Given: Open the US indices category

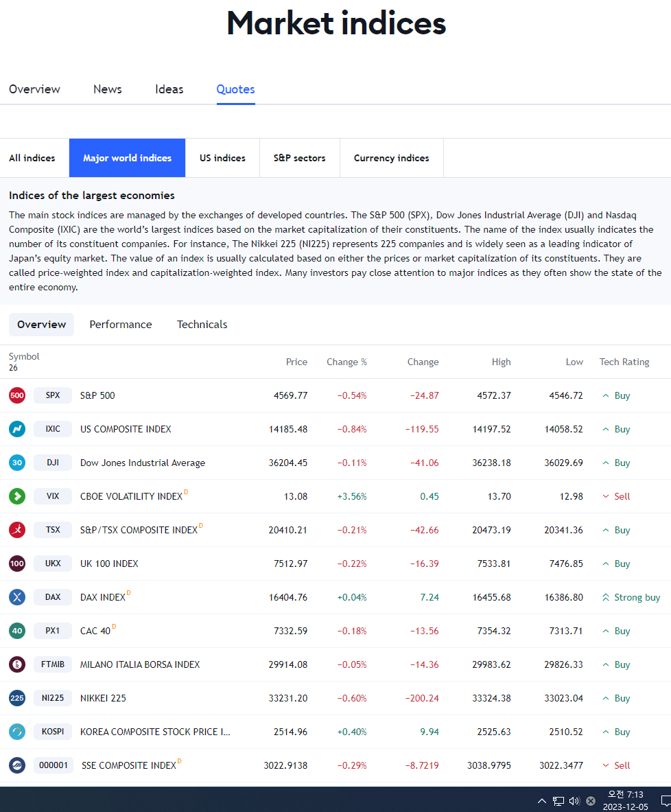Looking at the screenshot, I should click(x=222, y=158).
